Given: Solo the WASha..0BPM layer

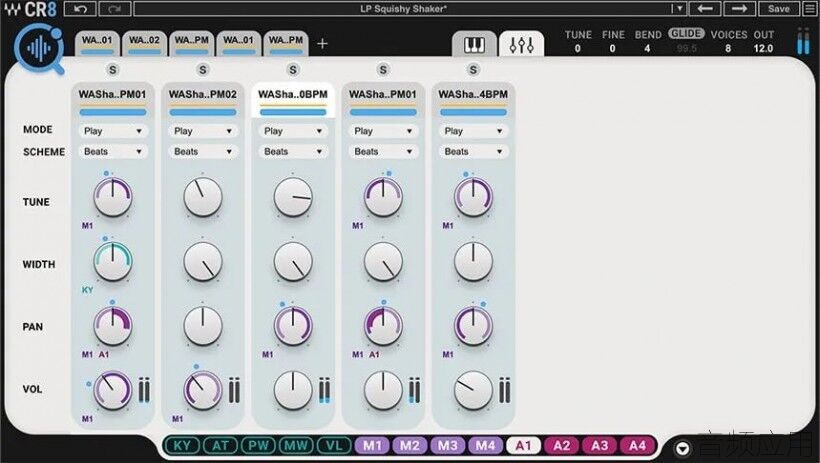Looking at the screenshot, I should pyautogui.click(x=293, y=70).
